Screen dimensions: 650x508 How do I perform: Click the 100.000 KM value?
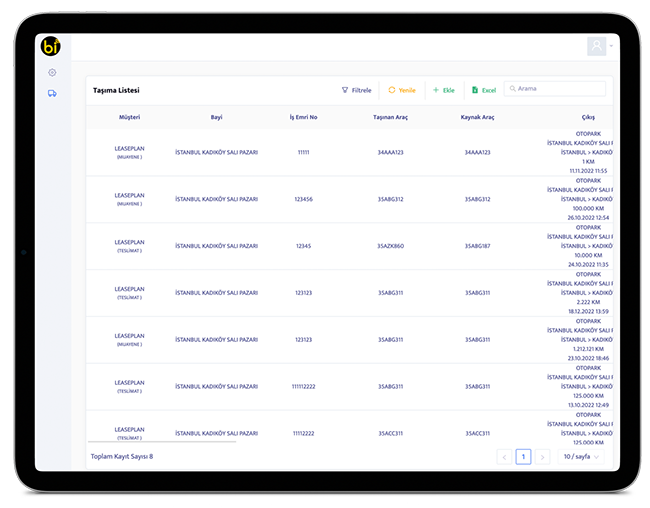(x=588, y=209)
